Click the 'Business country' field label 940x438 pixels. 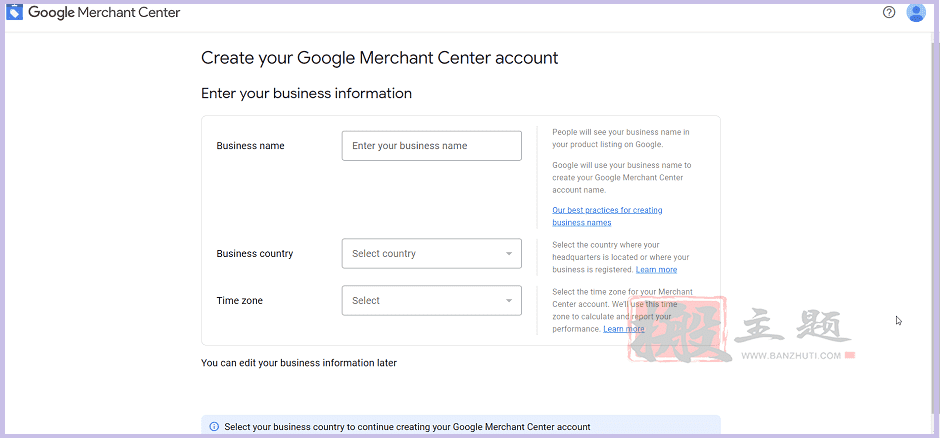[x=255, y=254]
